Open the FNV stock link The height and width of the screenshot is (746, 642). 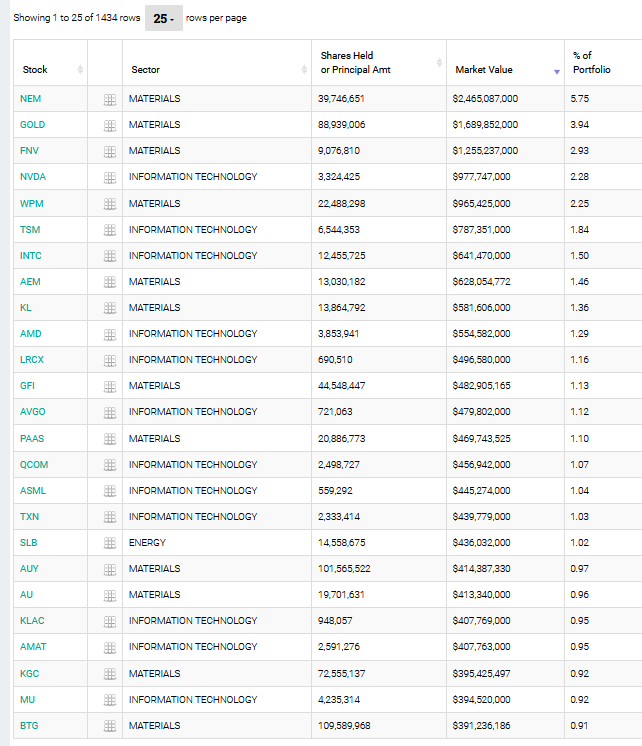click(x=29, y=151)
